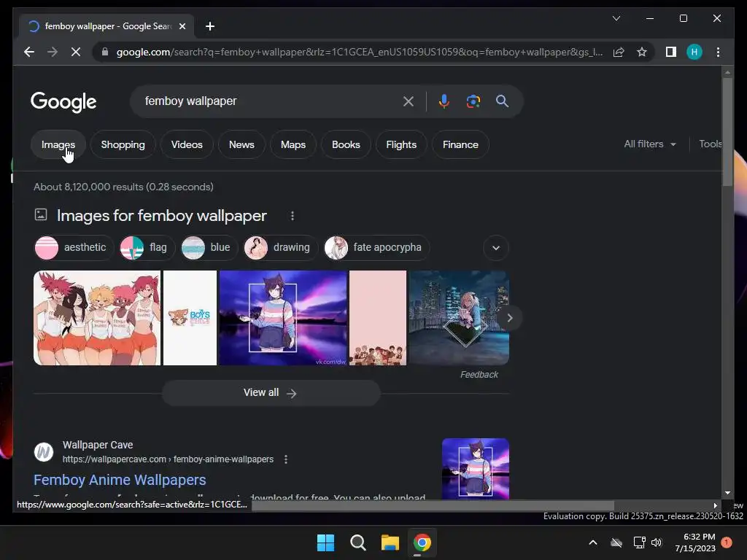Open Femboy Anime Wallpapers link
This screenshot has height=560, width=747.
click(x=120, y=480)
